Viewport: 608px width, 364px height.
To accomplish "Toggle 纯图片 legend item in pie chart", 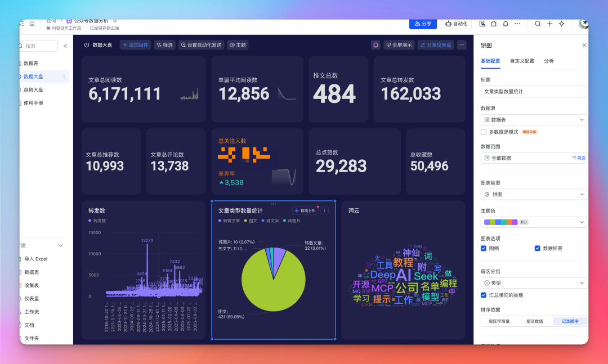I will coord(292,221).
